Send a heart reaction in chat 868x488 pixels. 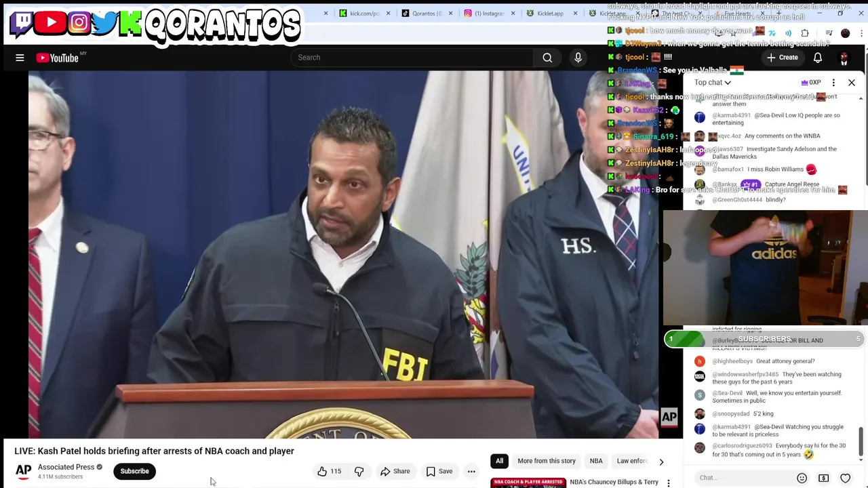845,478
